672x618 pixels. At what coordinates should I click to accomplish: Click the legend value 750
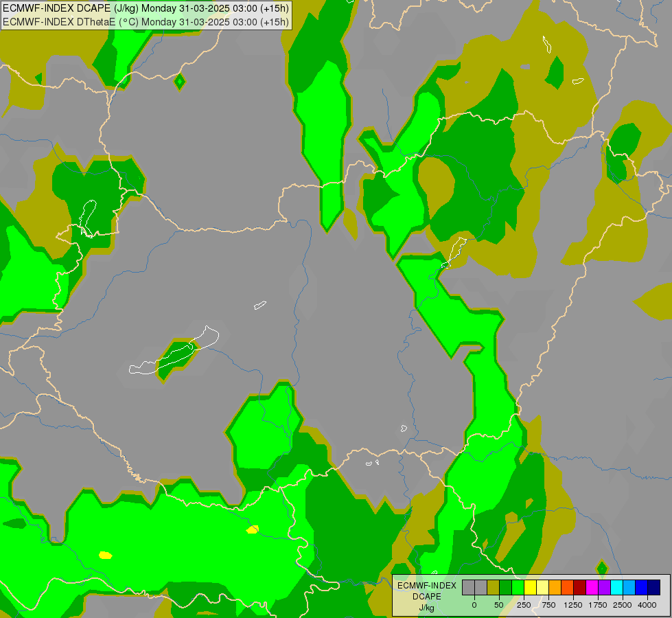point(548,605)
